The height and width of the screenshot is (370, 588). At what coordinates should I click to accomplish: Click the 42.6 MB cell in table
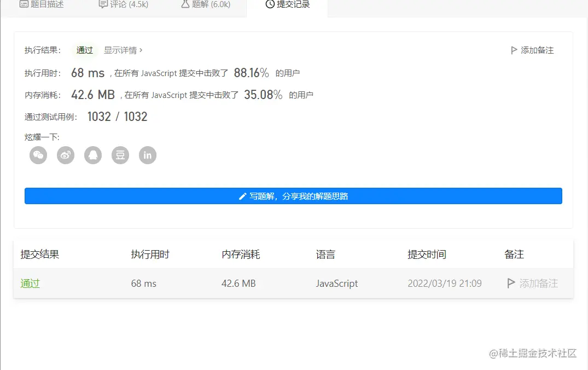tap(238, 284)
